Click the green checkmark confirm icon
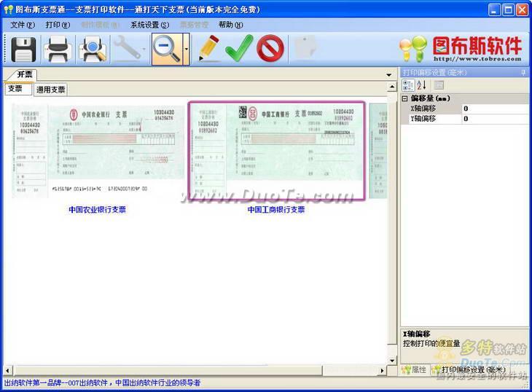532x392 pixels. pyautogui.click(x=239, y=49)
